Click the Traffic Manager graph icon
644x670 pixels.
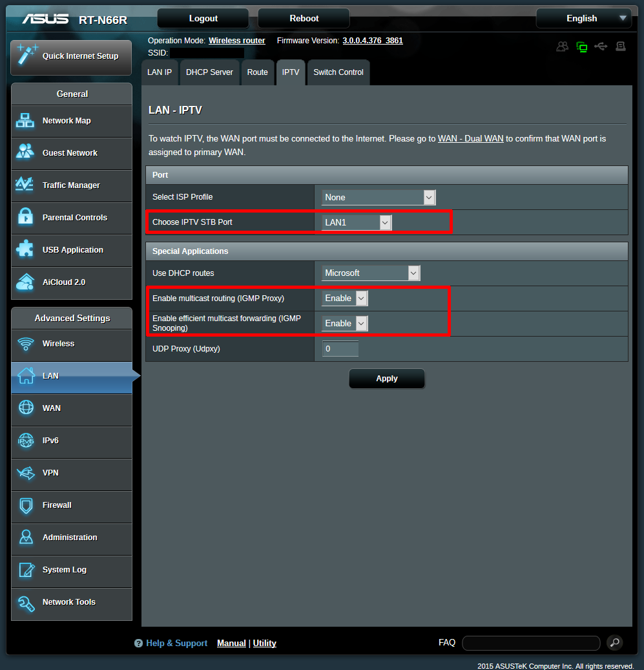click(25, 185)
